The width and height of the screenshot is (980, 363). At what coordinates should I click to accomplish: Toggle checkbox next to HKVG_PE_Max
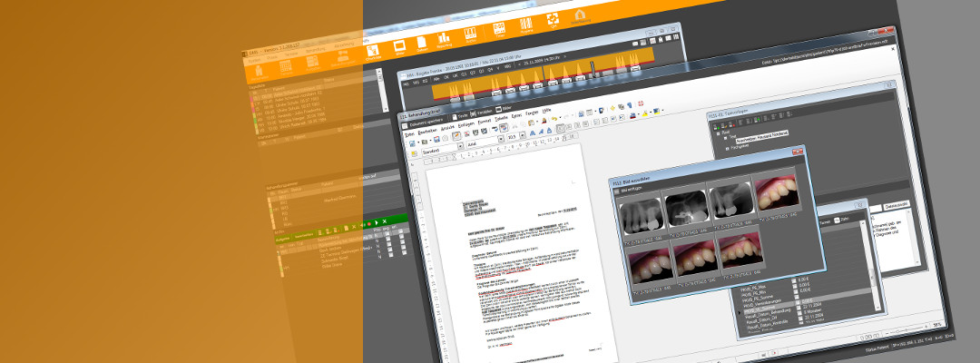click(x=794, y=280)
